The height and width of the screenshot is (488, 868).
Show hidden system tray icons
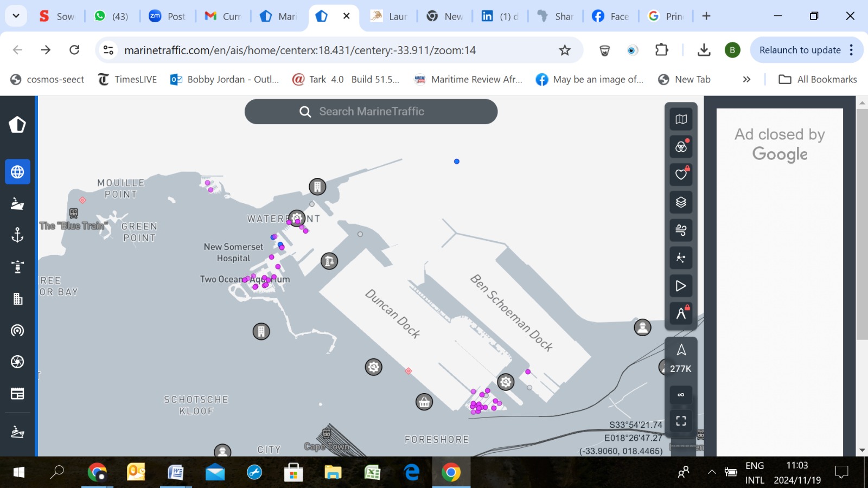pyautogui.click(x=711, y=472)
